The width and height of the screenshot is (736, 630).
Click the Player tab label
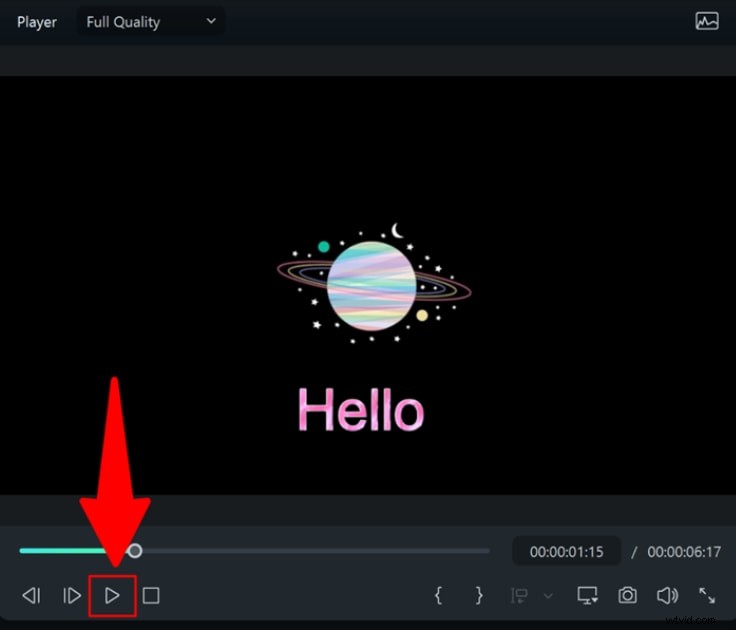pyautogui.click(x=37, y=22)
